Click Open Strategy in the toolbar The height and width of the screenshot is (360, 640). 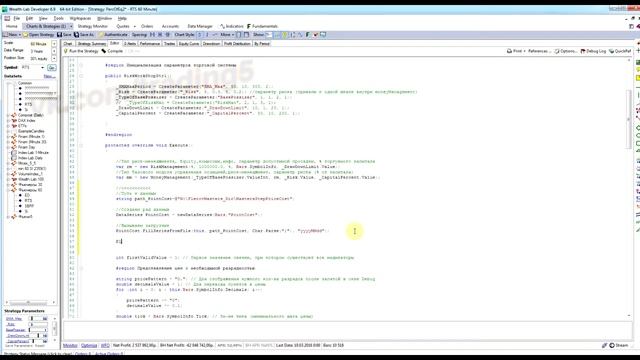coord(38,35)
